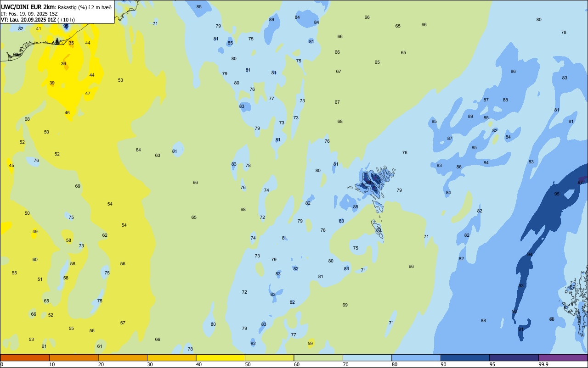The image size is (588, 368).
Task: Select the map value 49
Action: coord(35,232)
